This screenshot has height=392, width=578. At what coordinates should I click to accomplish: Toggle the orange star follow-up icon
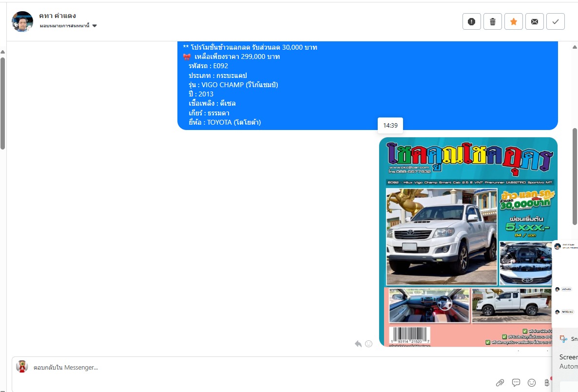(x=514, y=22)
